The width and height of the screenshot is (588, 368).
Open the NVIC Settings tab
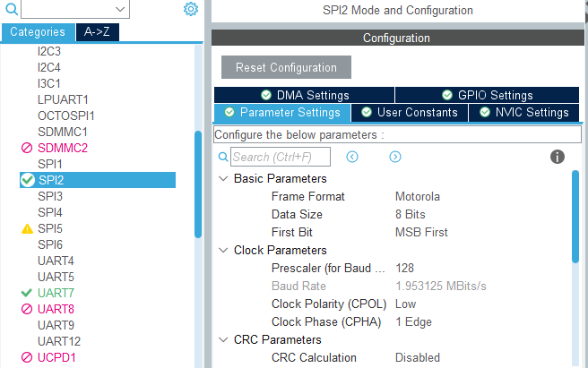point(523,113)
